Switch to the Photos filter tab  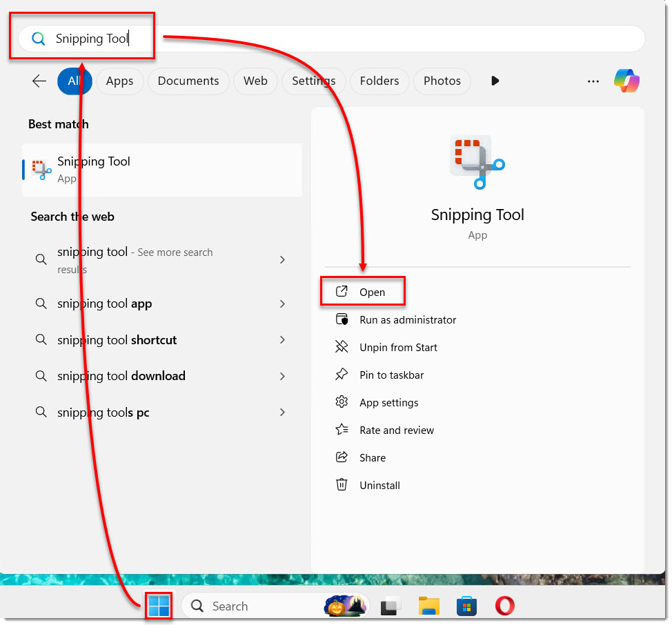442,81
